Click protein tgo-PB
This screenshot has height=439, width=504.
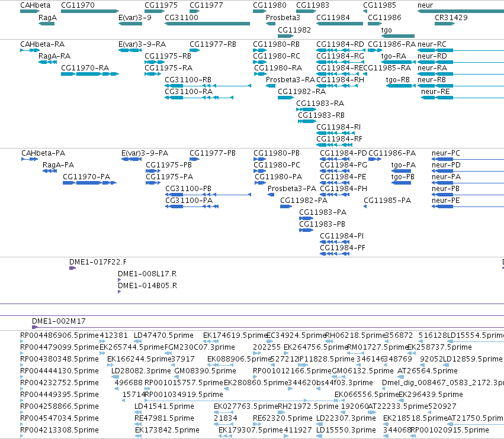(x=403, y=177)
